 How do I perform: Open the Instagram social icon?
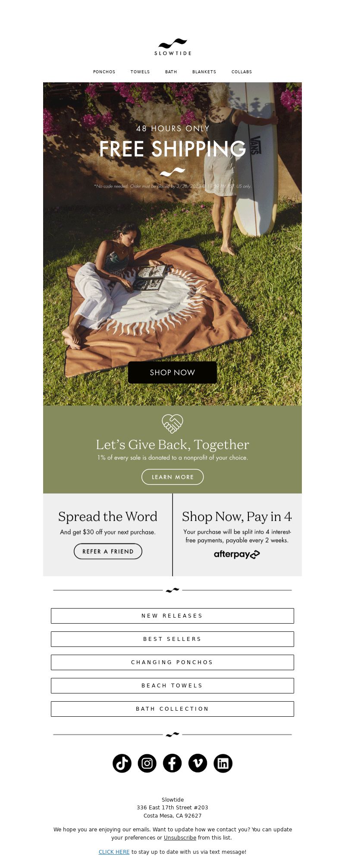pos(147,763)
